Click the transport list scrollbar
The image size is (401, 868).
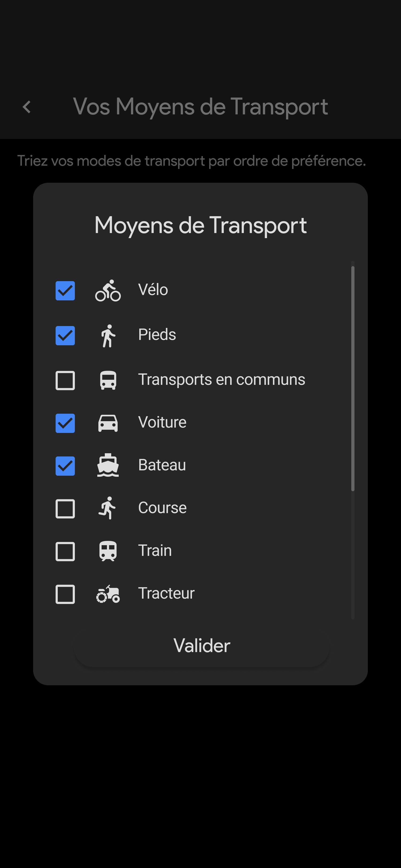coord(352,378)
